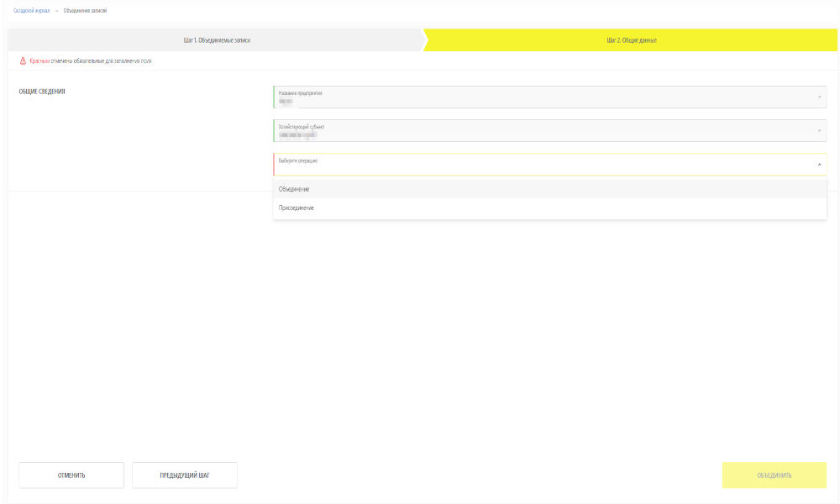
Task: Click the red warning triangle icon
Action: (x=23, y=61)
